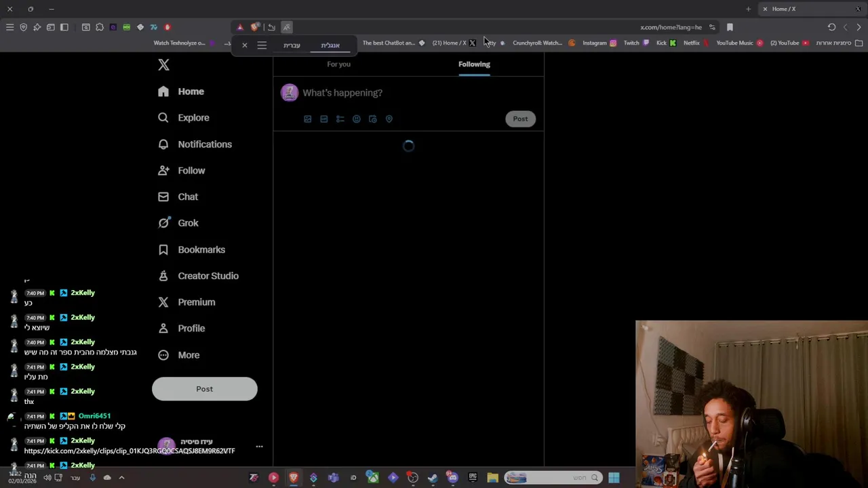The height and width of the screenshot is (488, 868).
Task: Open The best ChatBot bookmark
Action: [x=393, y=43]
